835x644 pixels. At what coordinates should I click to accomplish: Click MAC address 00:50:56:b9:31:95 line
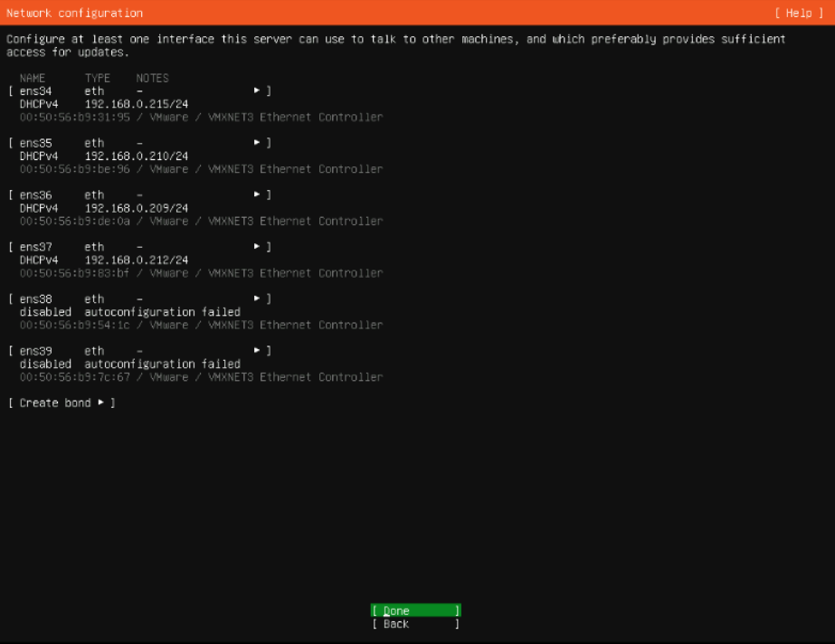tap(202, 117)
